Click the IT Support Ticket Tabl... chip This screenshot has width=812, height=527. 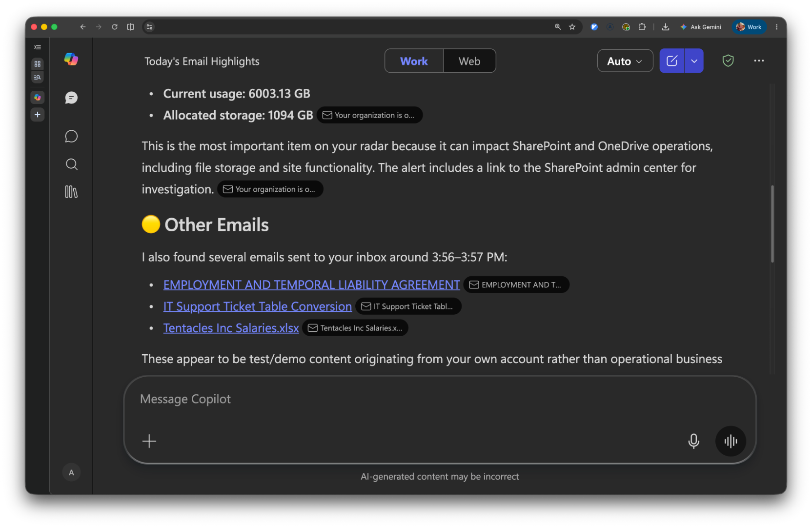pyautogui.click(x=408, y=306)
